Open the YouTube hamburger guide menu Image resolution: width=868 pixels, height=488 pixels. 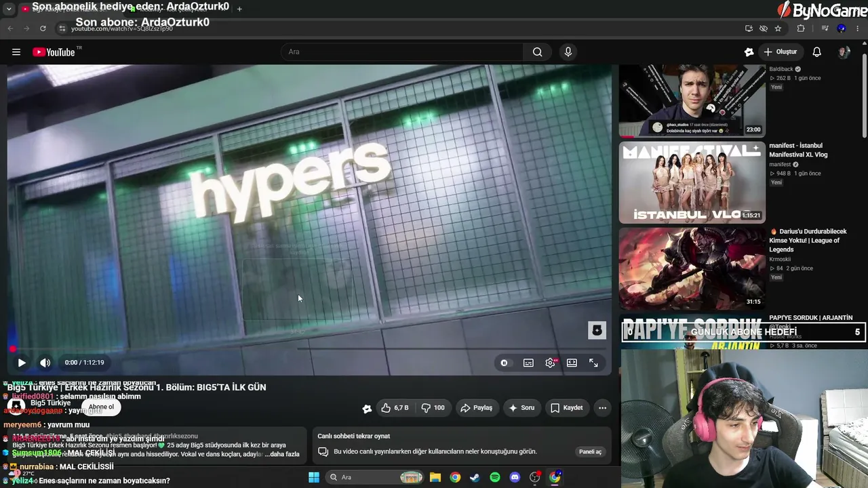pyautogui.click(x=16, y=52)
